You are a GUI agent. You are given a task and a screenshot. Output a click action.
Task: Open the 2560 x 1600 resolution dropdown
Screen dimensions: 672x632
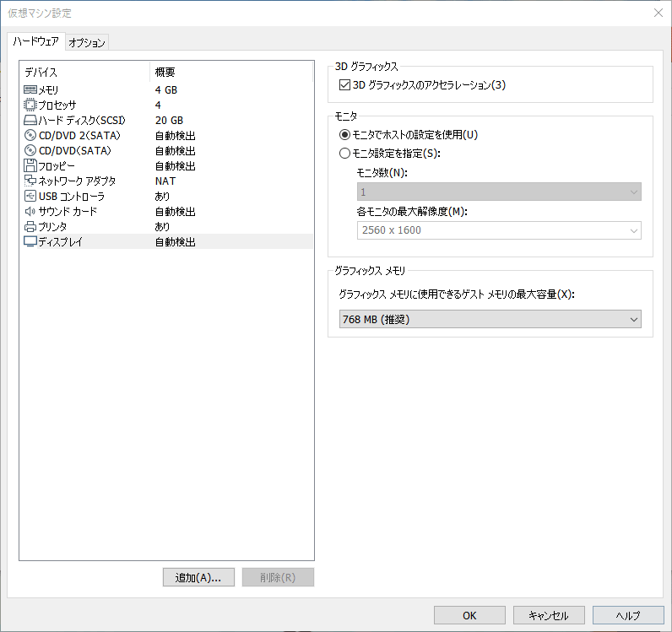499,230
